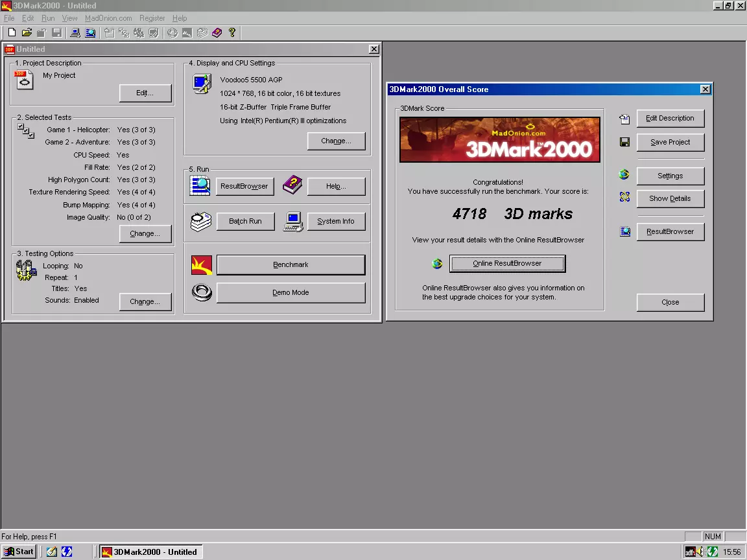Click the clipboard icon beside Edit Description
Screen dimensions: 747x560
[624, 119]
